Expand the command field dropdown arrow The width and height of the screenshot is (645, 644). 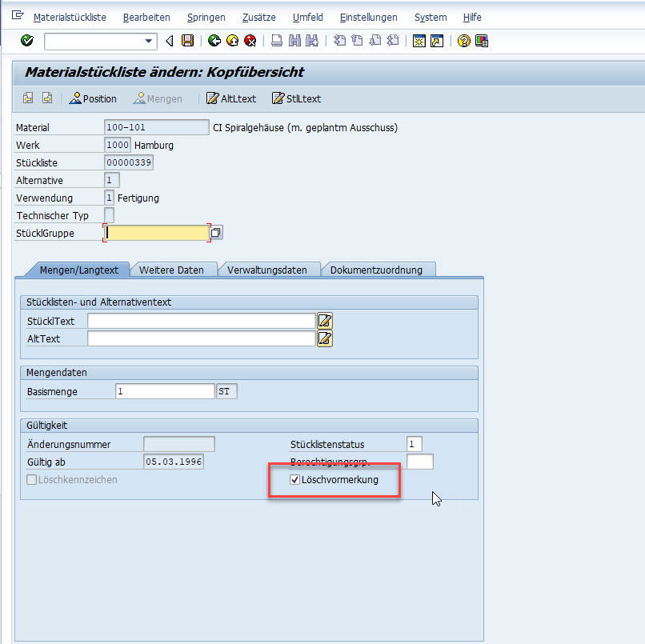pyautogui.click(x=149, y=41)
